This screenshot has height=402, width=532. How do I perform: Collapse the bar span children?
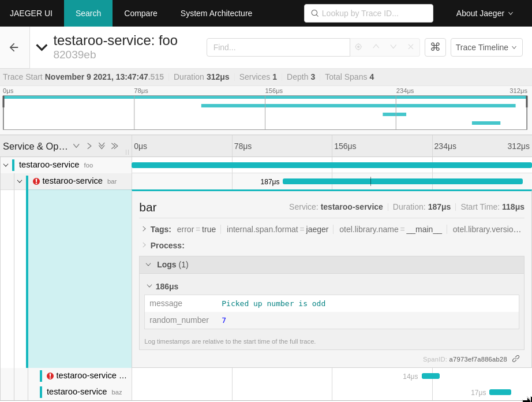coord(20,181)
